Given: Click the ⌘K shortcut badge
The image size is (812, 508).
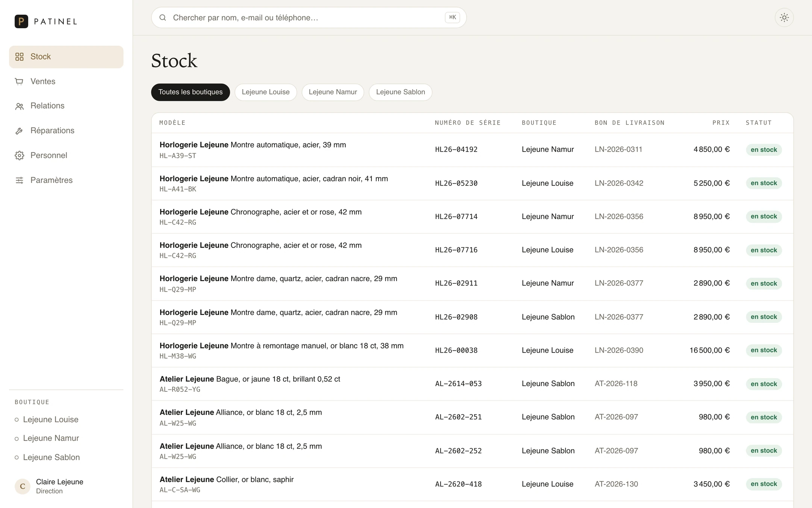Looking at the screenshot, I should [452, 17].
